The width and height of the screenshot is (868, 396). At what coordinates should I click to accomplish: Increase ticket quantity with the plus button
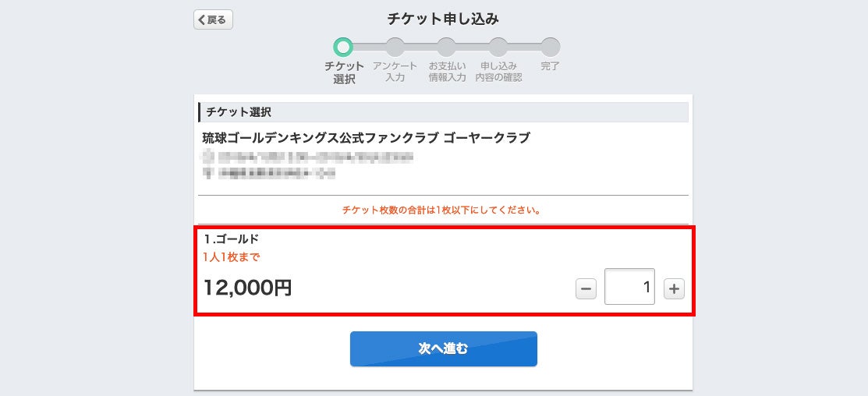tap(675, 288)
